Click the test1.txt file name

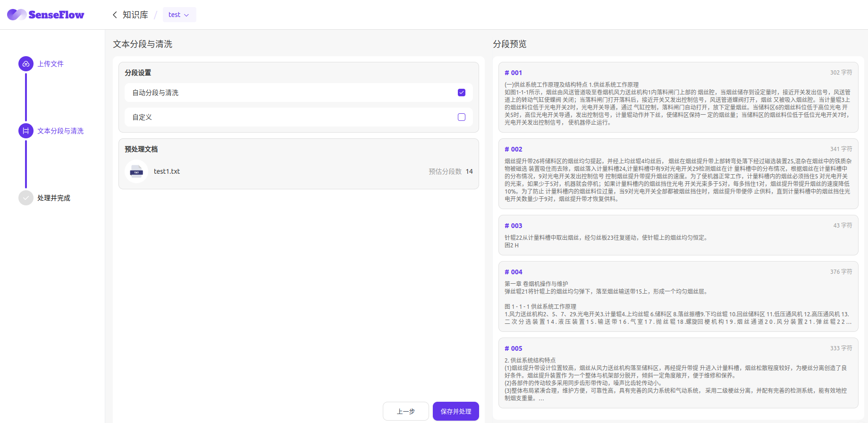167,171
